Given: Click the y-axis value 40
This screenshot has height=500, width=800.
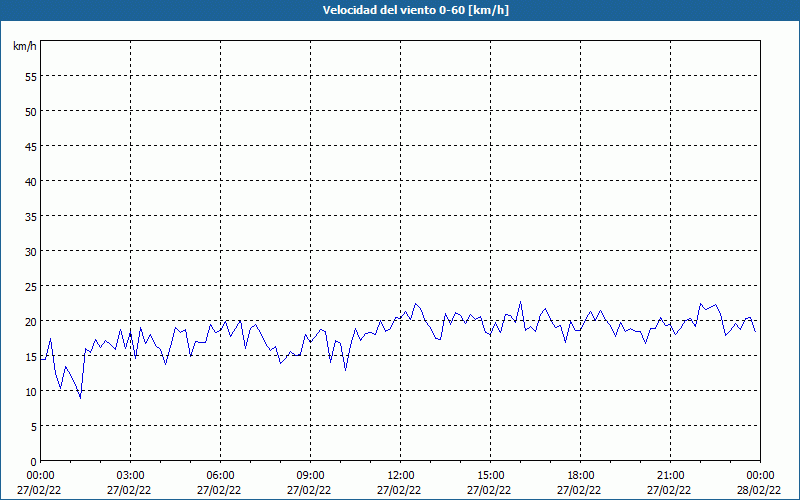Looking at the screenshot, I should click(31, 182).
